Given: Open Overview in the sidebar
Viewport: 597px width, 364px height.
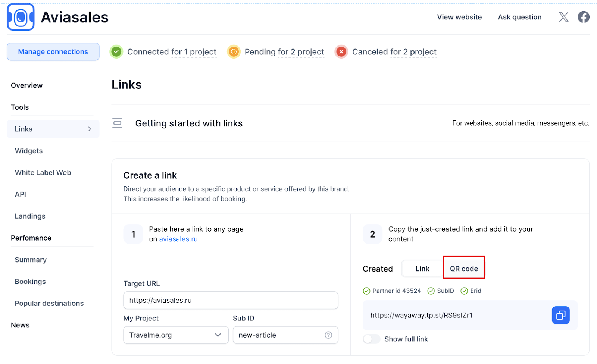Looking at the screenshot, I should coord(27,85).
